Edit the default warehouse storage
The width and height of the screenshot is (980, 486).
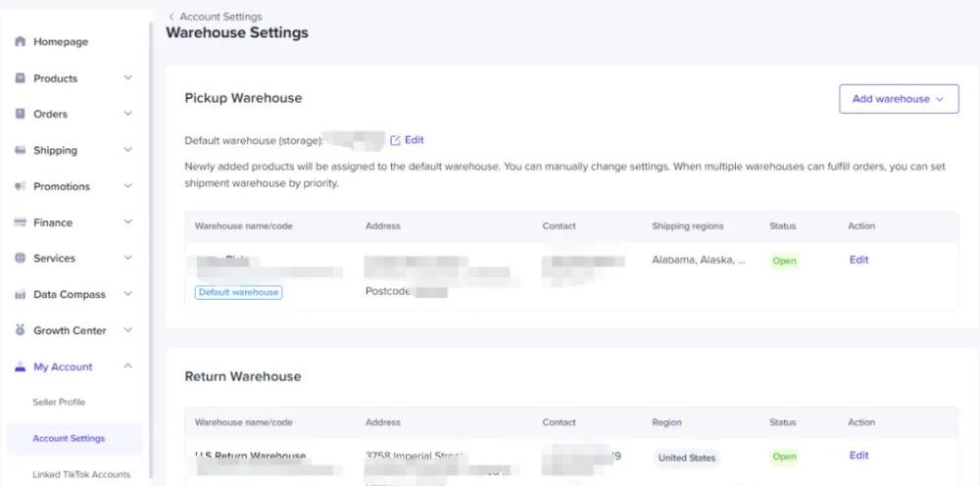407,140
